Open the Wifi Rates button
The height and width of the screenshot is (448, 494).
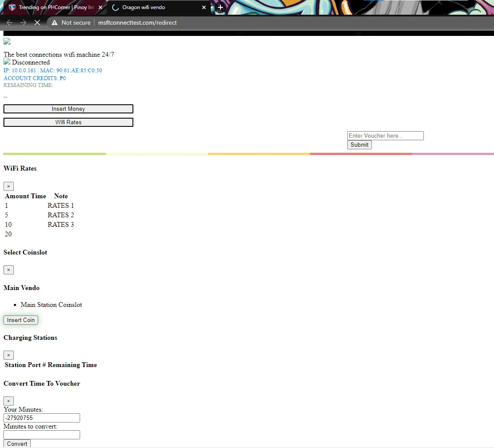coord(68,122)
